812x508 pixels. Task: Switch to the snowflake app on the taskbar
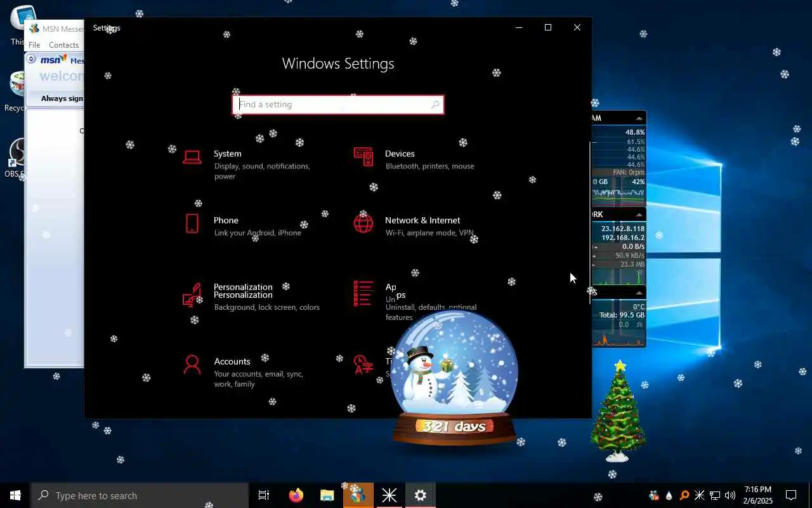[x=389, y=495]
